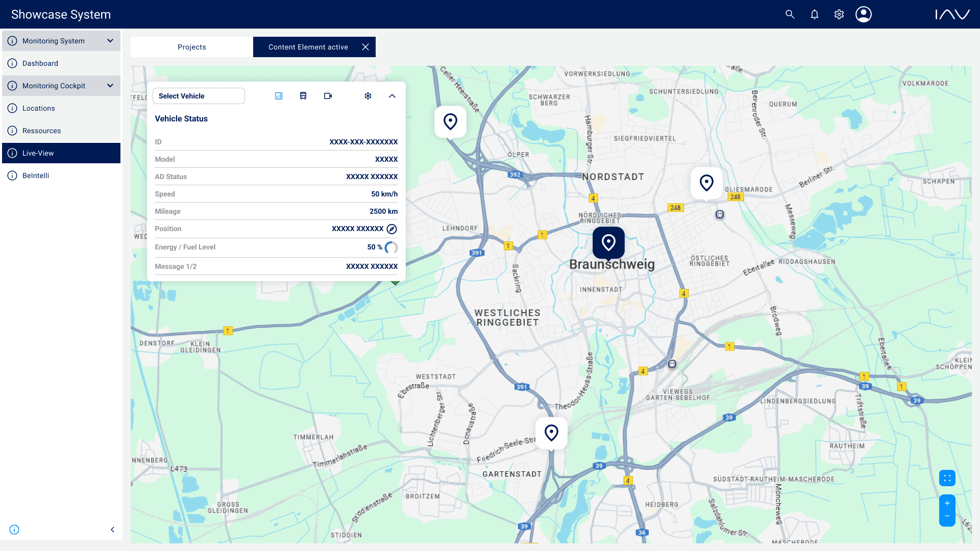Collapse the sidebar with left chevron
The image size is (980, 551).
[x=112, y=530]
